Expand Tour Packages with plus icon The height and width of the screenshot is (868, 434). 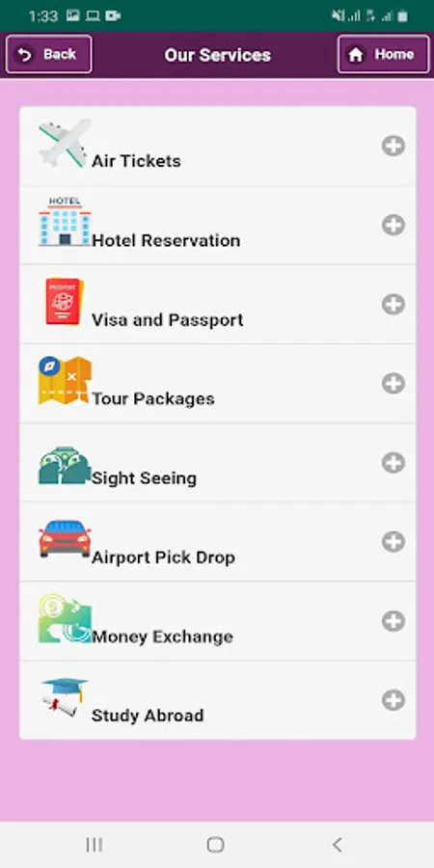393,383
